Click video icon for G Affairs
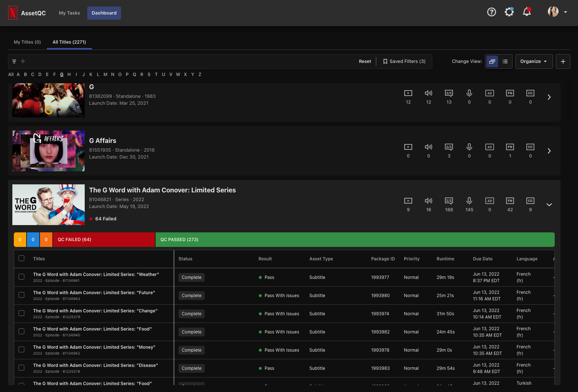The image size is (578, 392). (x=408, y=147)
